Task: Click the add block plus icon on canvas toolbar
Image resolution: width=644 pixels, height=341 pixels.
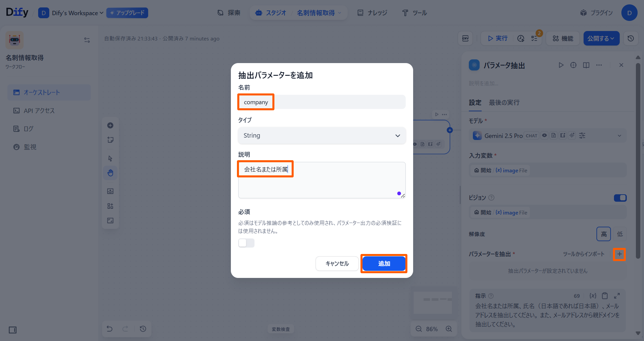Action: (x=110, y=125)
